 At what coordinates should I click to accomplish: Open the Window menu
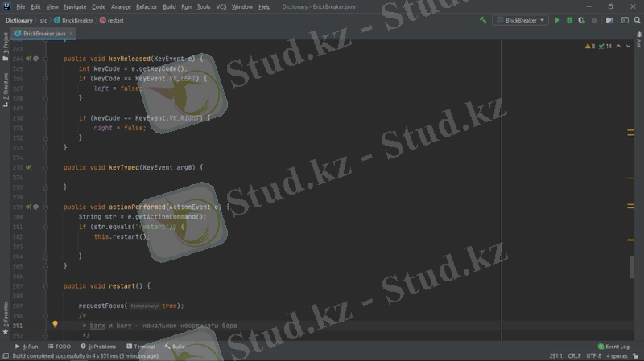(x=242, y=7)
